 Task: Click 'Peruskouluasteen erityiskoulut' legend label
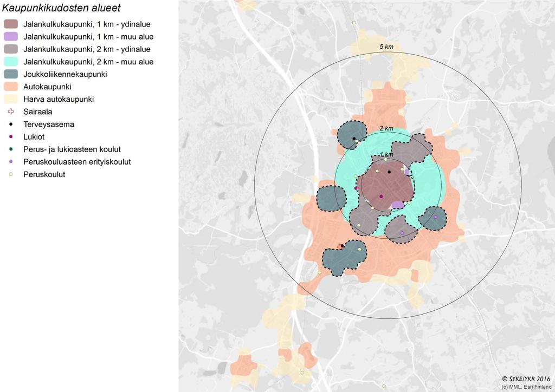[77, 162]
